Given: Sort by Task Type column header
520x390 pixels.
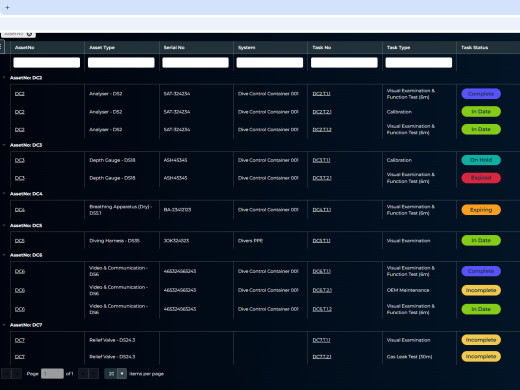Looking at the screenshot, I should click(x=398, y=48).
